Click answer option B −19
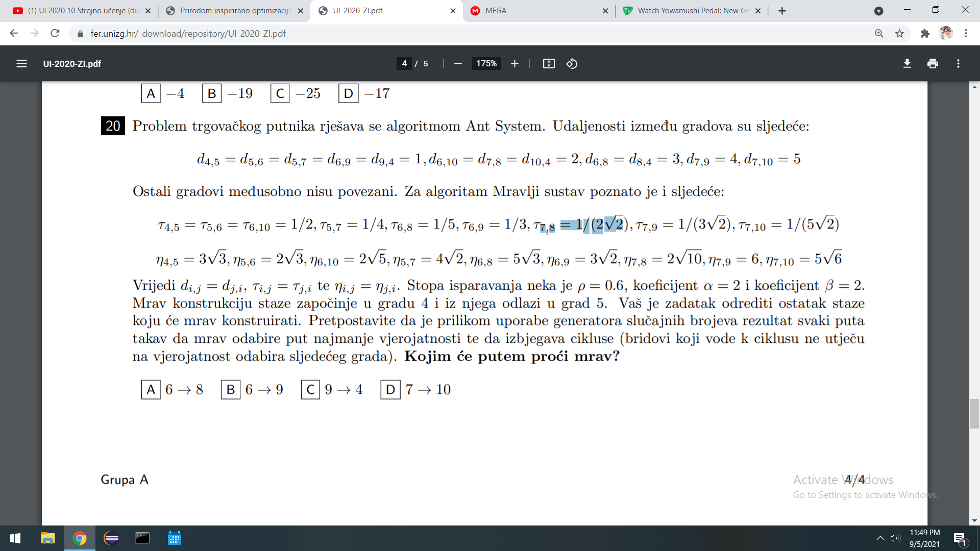Viewport: 980px width, 551px height. point(228,93)
